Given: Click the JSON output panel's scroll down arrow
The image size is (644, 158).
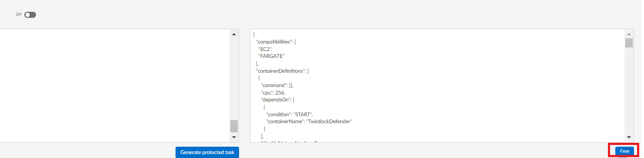Looking at the screenshot, I should (x=629, y=137).
